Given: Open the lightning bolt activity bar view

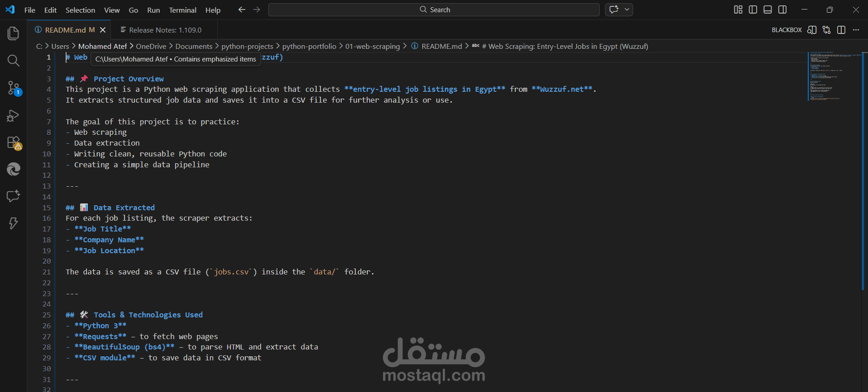Looking at the screenshot, I should (14, 223).
